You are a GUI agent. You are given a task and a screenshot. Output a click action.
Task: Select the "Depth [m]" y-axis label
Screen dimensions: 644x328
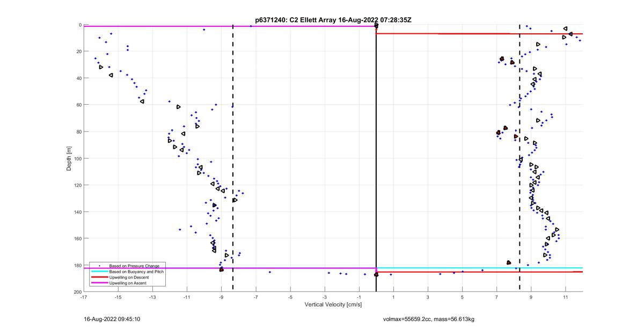(69, 159)
